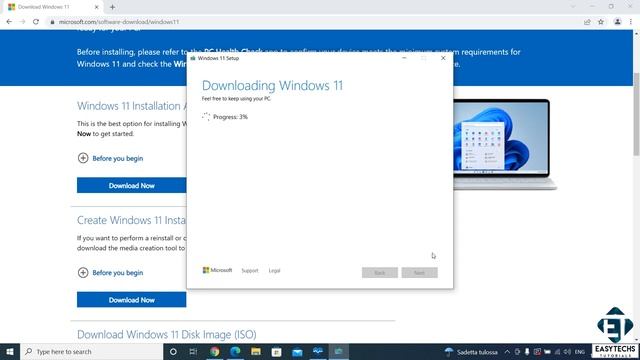Click the Next button in Windows 11 Setup
Screen dimensions: 640x360
click(x=419, y=273)
